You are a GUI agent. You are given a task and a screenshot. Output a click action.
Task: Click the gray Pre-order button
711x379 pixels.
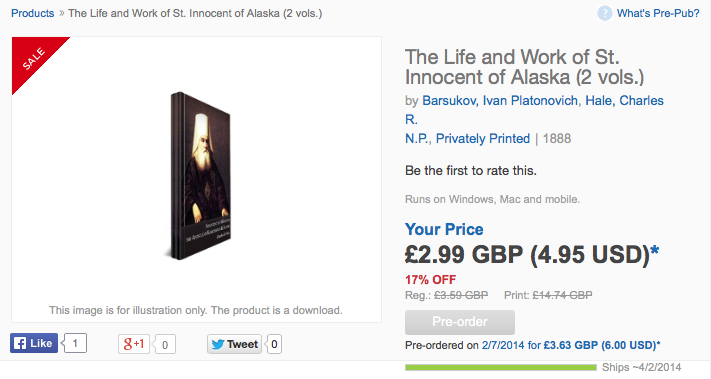click(460, 322)
